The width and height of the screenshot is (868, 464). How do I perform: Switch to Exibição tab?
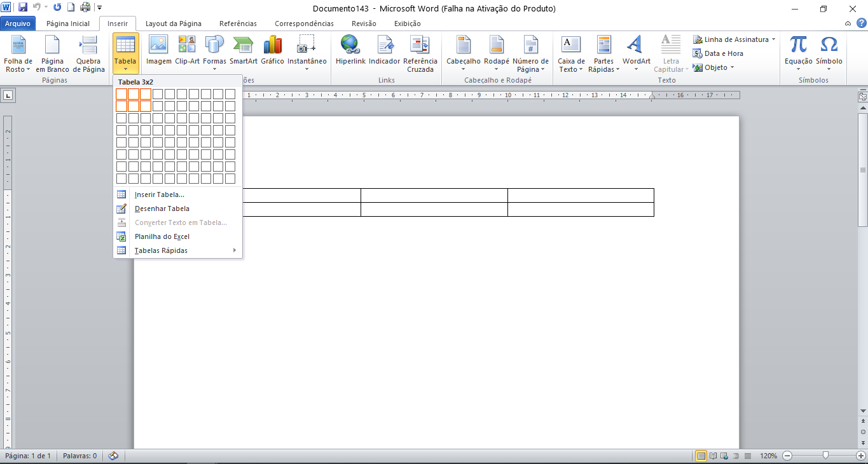(408, 24)
